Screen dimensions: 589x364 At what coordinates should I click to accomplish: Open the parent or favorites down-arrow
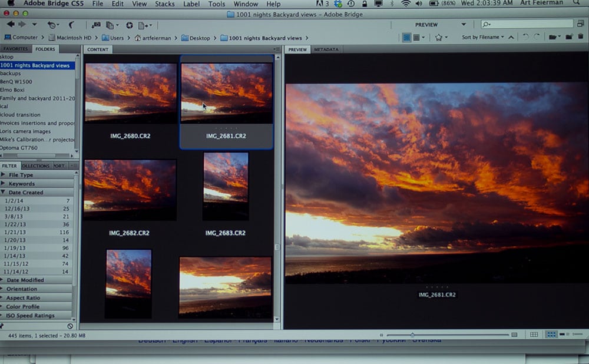(34, 24)
